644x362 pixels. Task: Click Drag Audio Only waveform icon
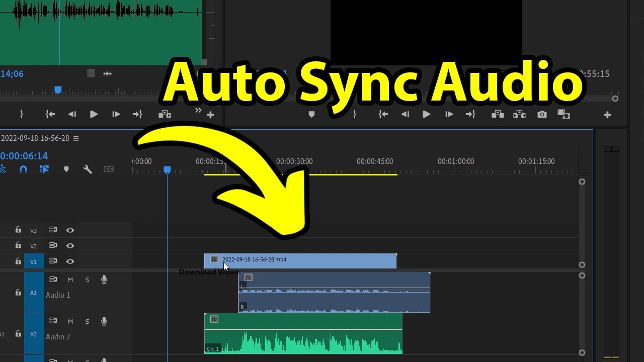click(108, 73)
